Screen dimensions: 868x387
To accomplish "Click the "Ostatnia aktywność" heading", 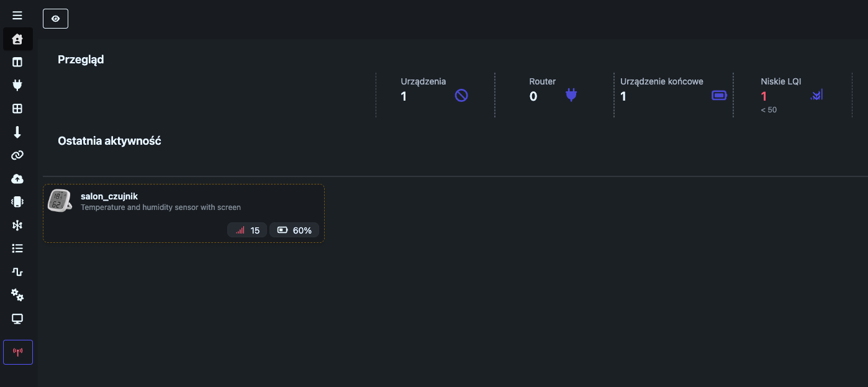I will 109,141.
